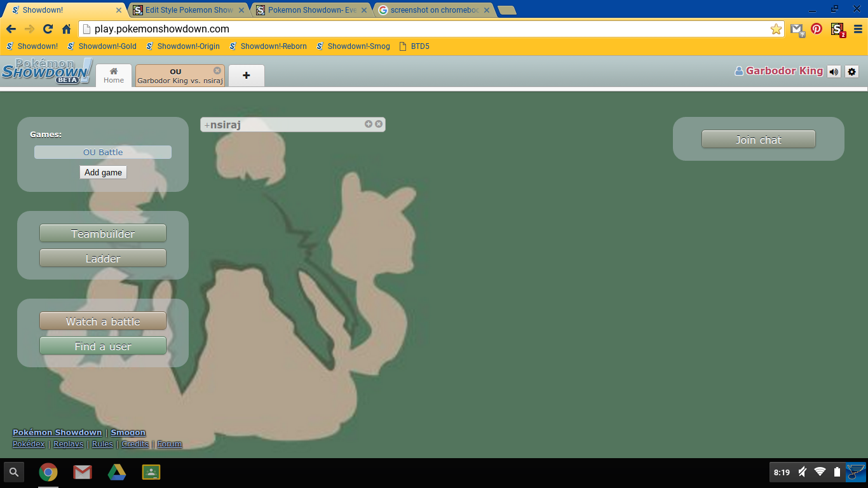Switch to Edit Style Pokemon Showdown tab

[x=189, y=10]
